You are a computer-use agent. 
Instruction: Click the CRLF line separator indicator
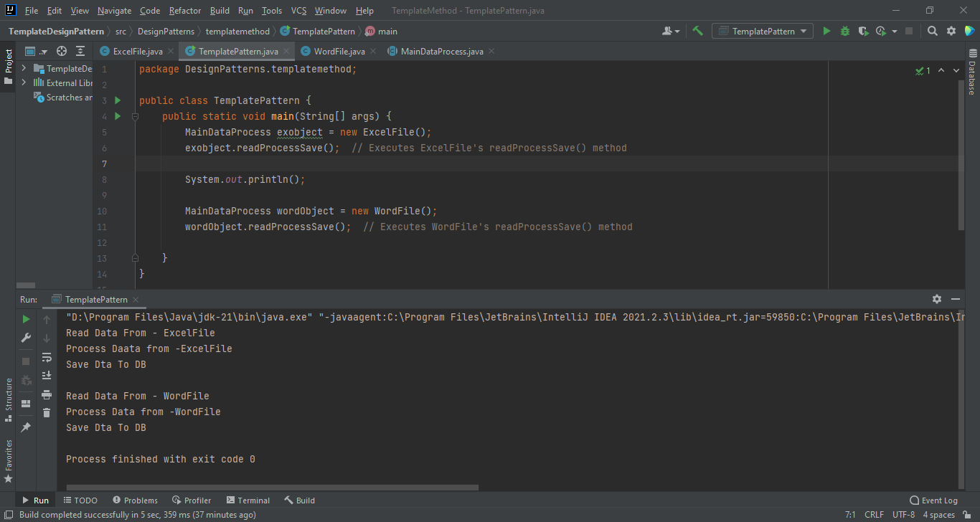874,515
